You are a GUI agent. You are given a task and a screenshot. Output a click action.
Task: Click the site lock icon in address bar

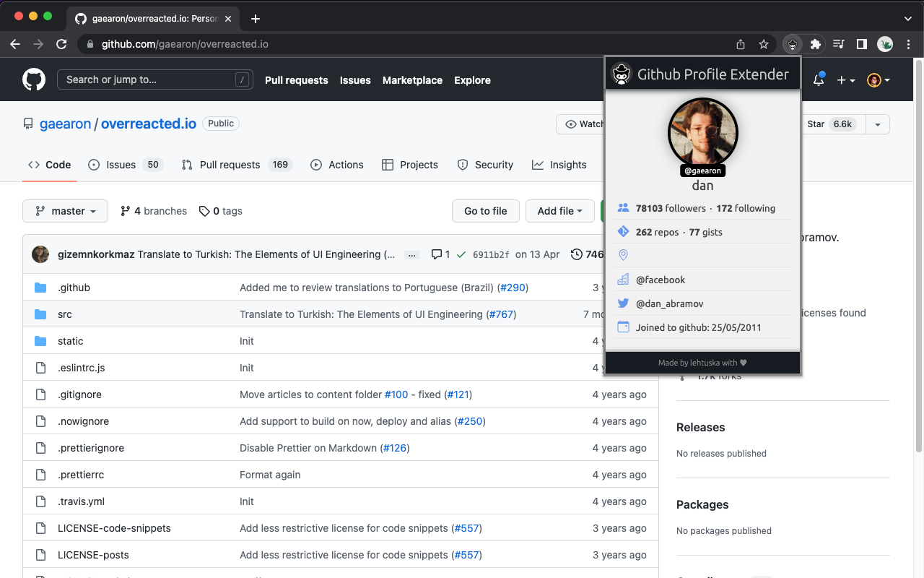click(x=90, y=44)
